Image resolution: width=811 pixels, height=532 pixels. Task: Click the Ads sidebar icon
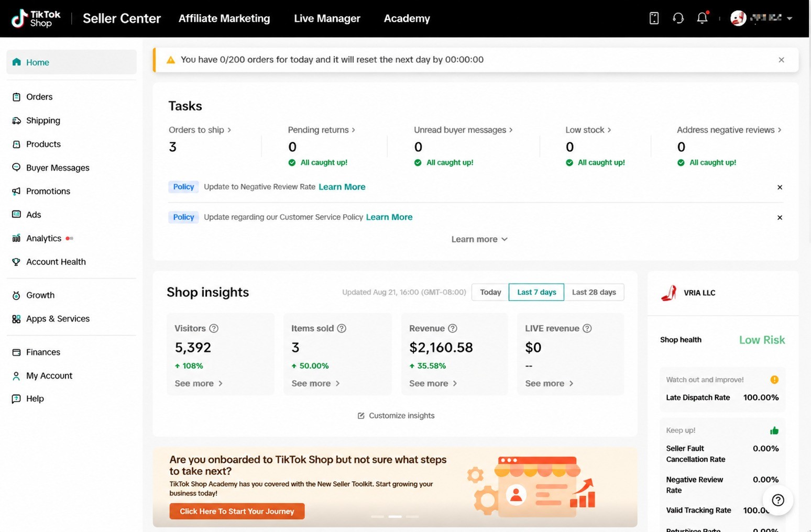coord(16,214)
